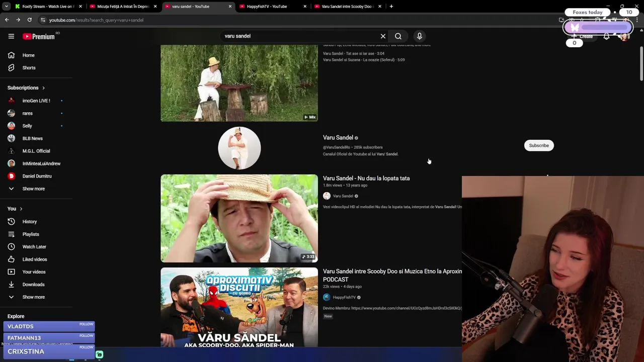Expand the Subscriptions section chevron

[x=43, y=88]
